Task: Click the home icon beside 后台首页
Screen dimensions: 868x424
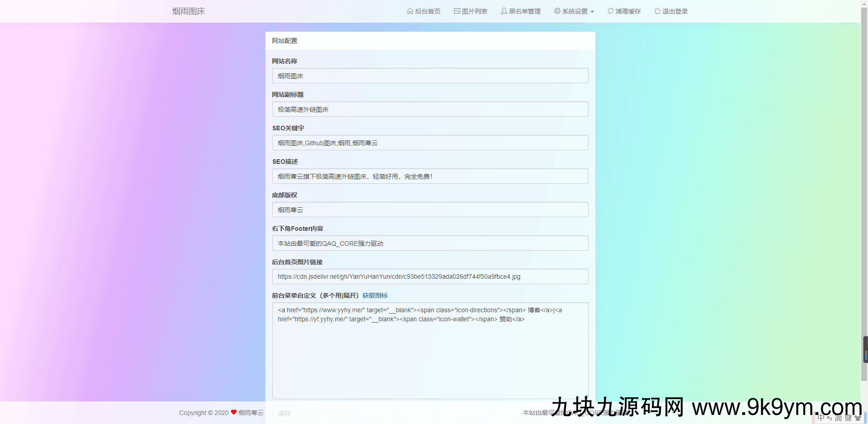Action: coord(410,11)
